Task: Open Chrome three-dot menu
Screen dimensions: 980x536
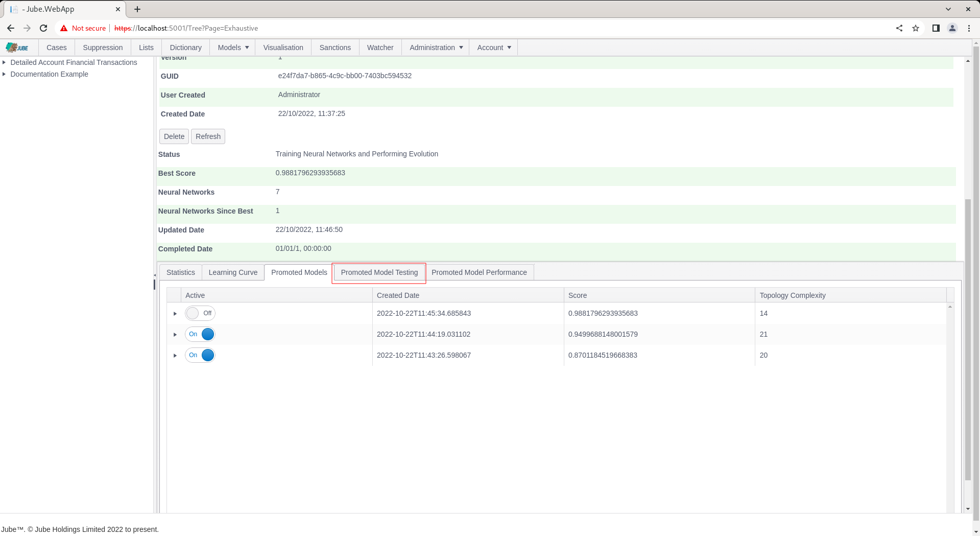Action: (969, 28)
